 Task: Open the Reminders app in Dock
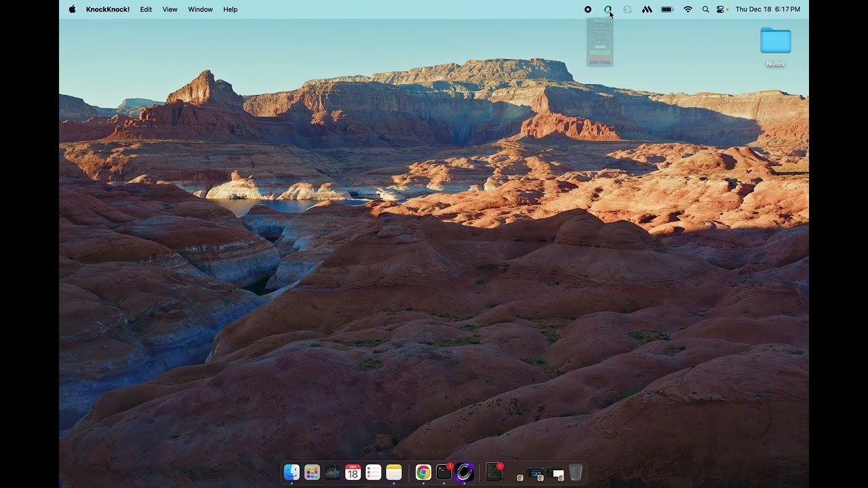click(x=374, y=472)
